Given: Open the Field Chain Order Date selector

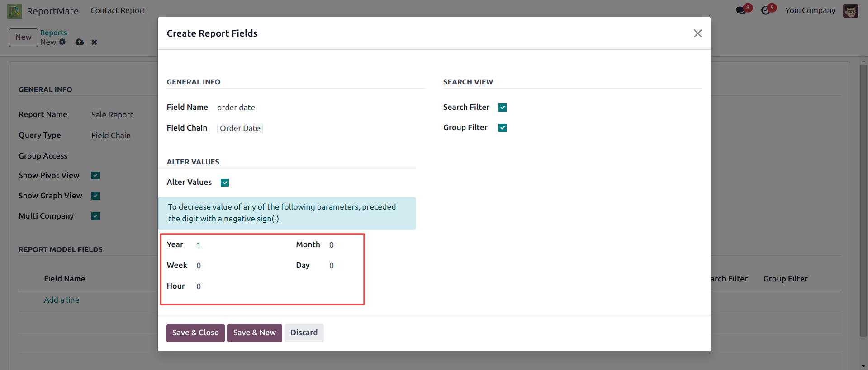Looking at the screenshot, I should [x=240, y=128].
